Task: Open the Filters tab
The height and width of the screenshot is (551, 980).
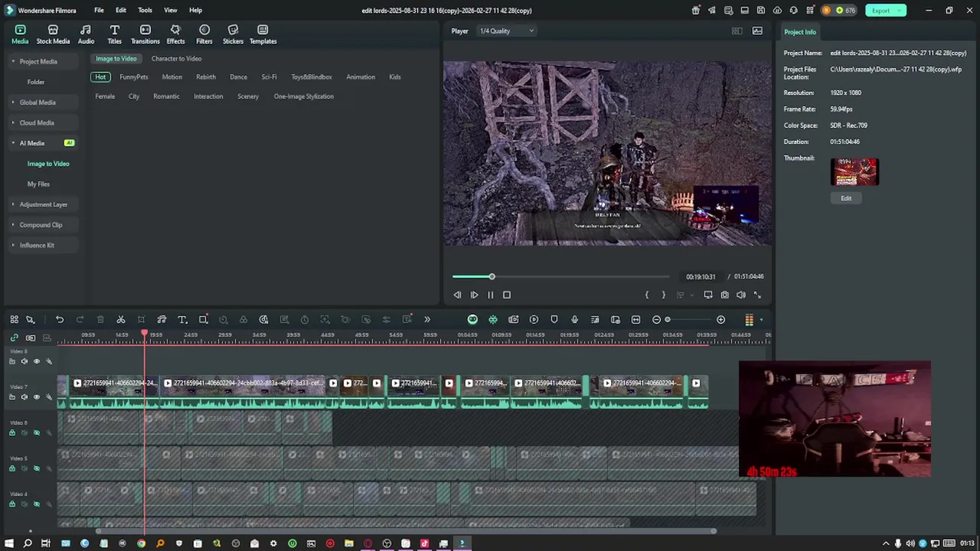Action: coord(204,34)
